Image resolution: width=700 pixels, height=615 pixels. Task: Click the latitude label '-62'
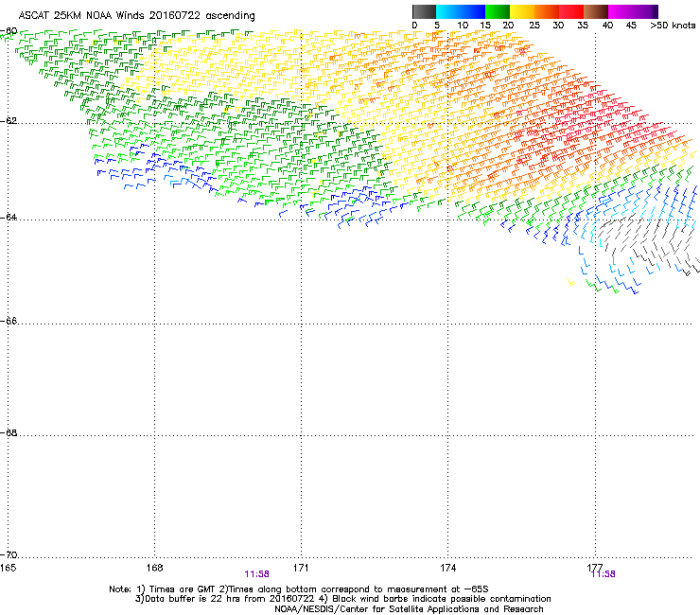pos(9,121)
